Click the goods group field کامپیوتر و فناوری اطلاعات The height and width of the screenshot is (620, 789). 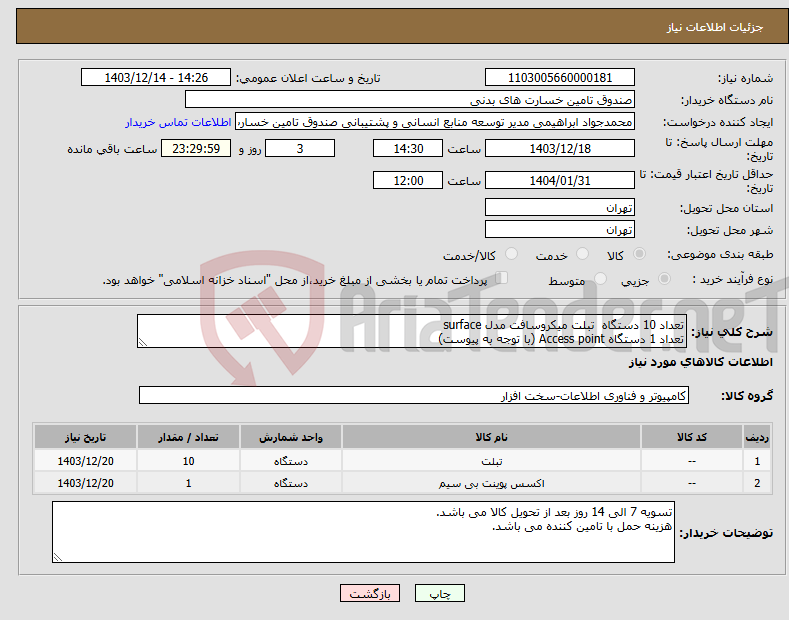(x=414, y=396)
